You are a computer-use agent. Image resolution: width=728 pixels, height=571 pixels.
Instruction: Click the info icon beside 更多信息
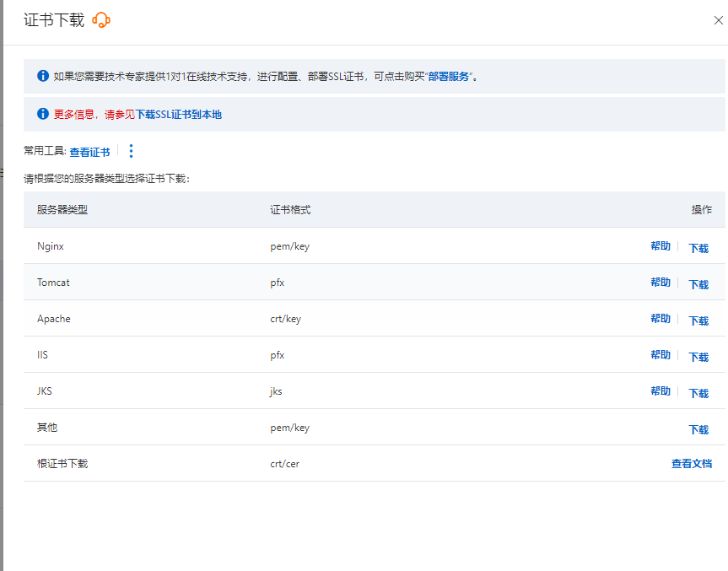tap(43, 114)
